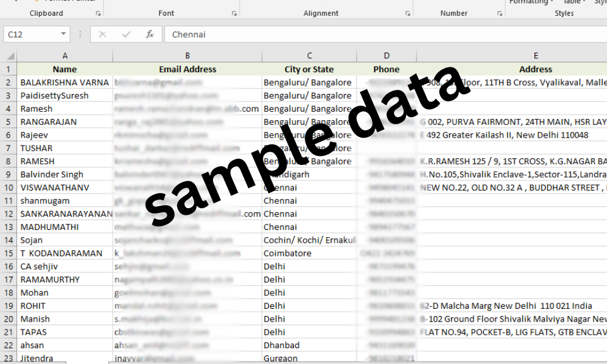
Task: Select the cell containing Dhanbad
Action: 310,345
